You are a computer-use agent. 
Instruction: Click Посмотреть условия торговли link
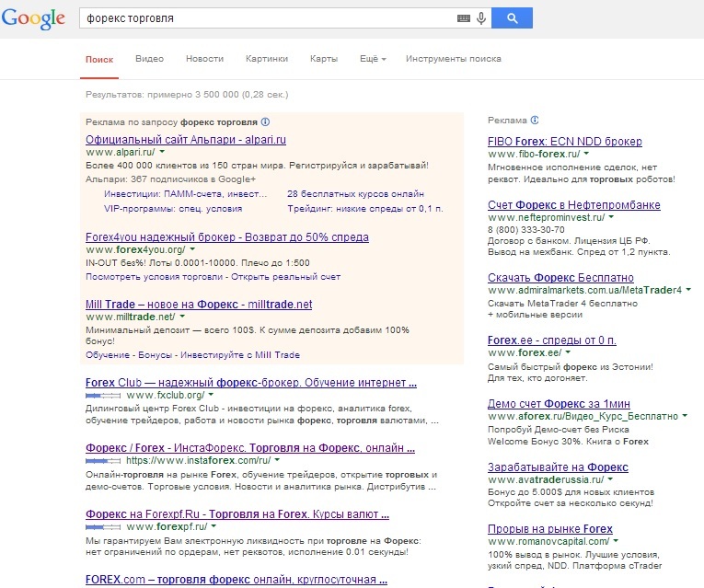(154, 277)
